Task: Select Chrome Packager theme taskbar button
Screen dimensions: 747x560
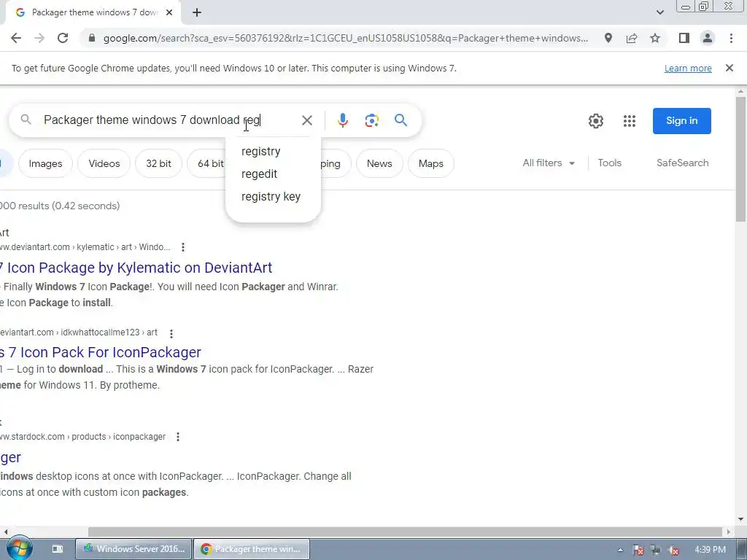Action: click(x=252, y=549)
